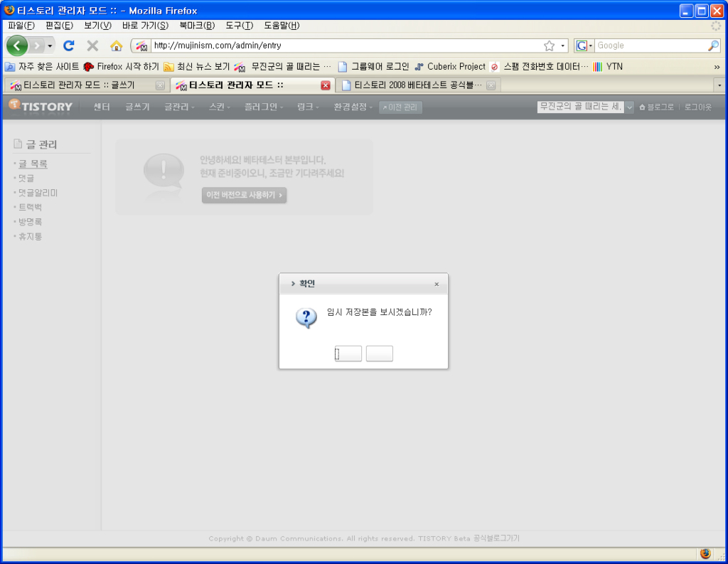This screenshot has height=564, width=728.
Task: Expand the 환경설정 navigation menu
Action: [353, 107]
